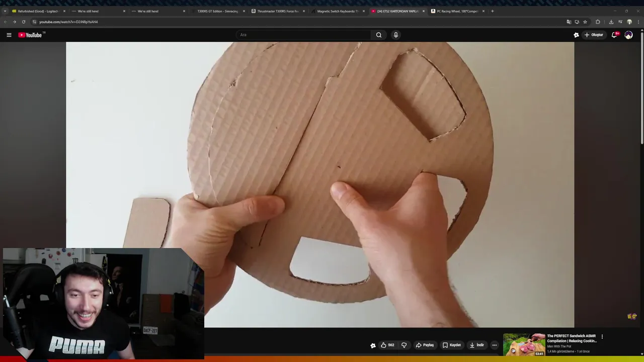This screenshot has width=644, height=362.
Task: Click the small emoji icon at video corner
Action: [x=632, y=316]
